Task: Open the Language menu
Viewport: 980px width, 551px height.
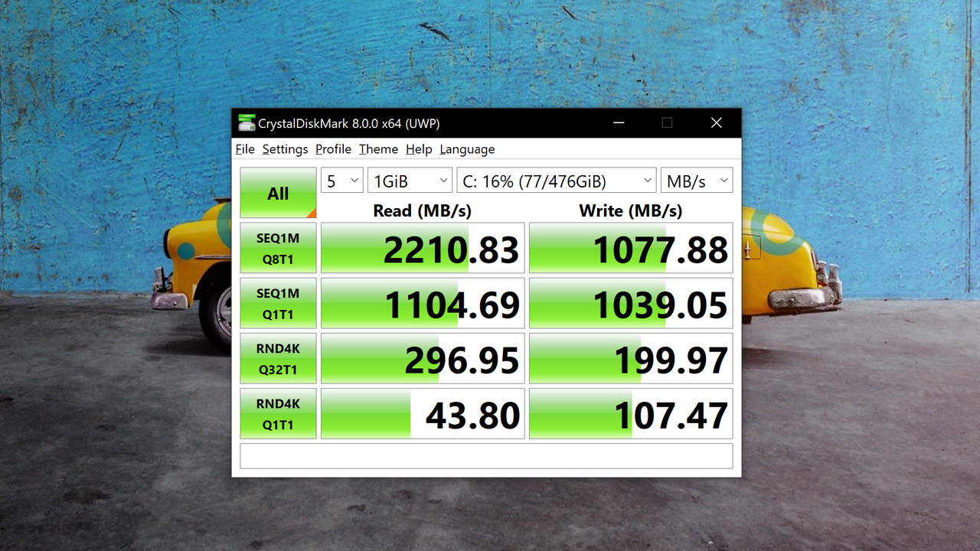Action: pyautogui.click(x=467, y=149)
